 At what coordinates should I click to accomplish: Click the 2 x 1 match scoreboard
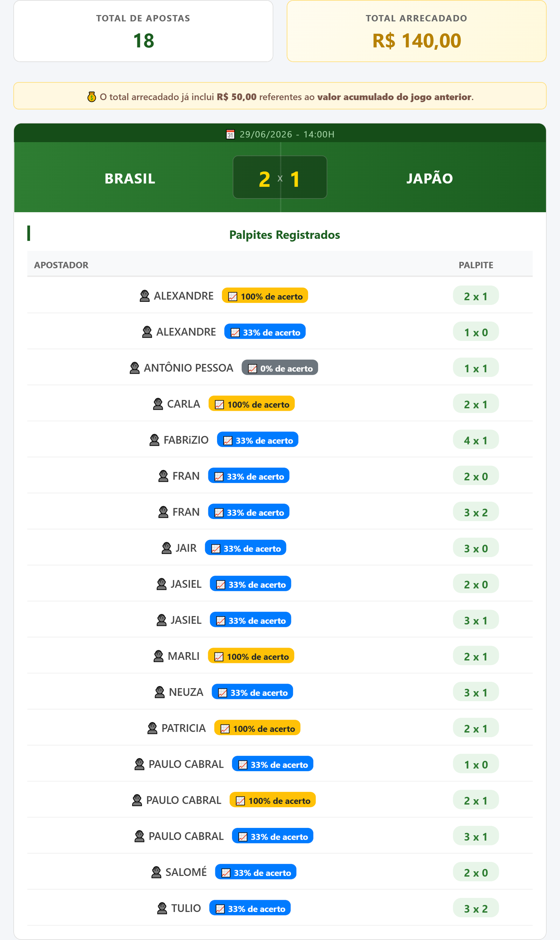pyautogui.click(x=280, y=177)
